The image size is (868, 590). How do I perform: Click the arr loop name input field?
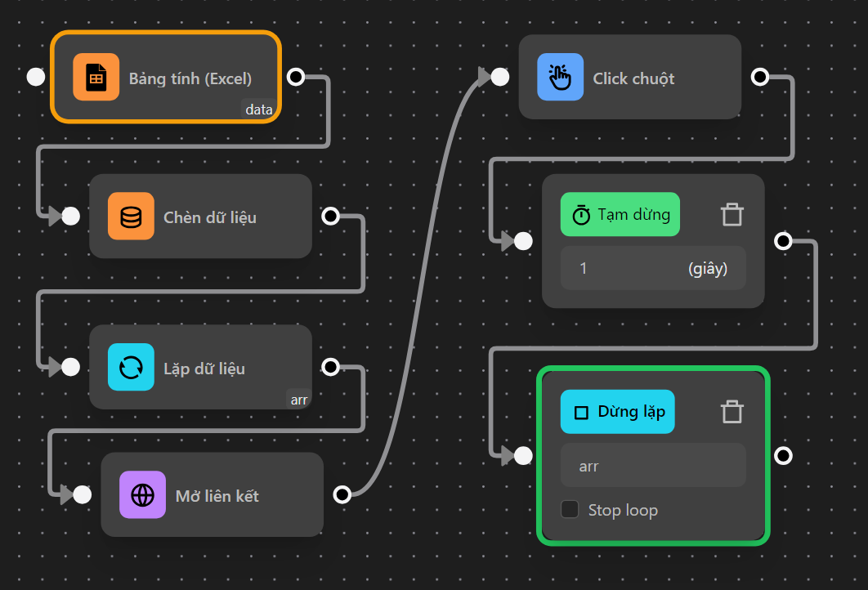[652, 466]
